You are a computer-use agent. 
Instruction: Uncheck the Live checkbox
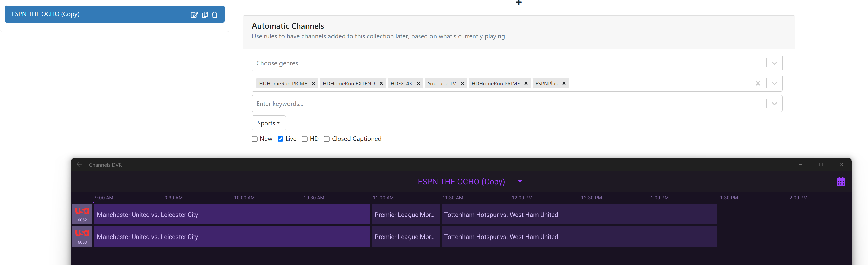pyautogui.click(x=280, y=139)
